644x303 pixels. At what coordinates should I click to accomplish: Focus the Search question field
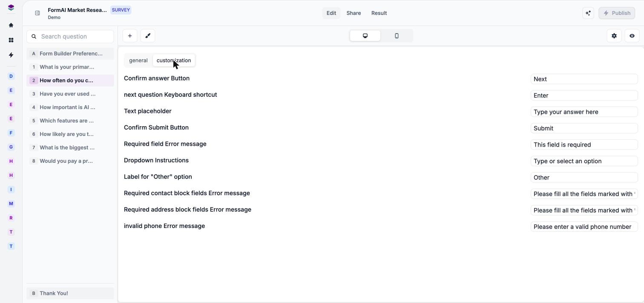pyautogui.click(x=70, y=37)
